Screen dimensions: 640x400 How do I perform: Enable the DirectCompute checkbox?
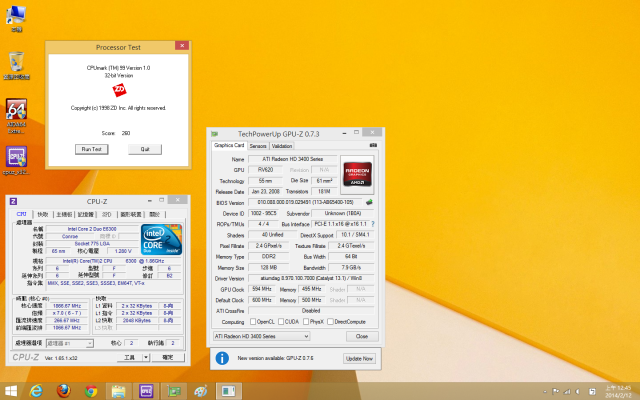pos(330,322)
